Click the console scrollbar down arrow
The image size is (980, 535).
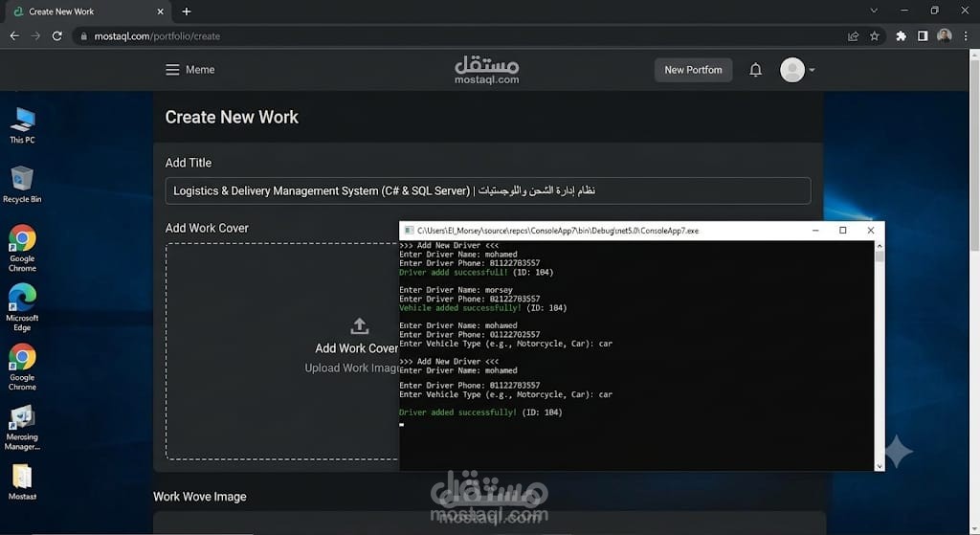[879, 466]
